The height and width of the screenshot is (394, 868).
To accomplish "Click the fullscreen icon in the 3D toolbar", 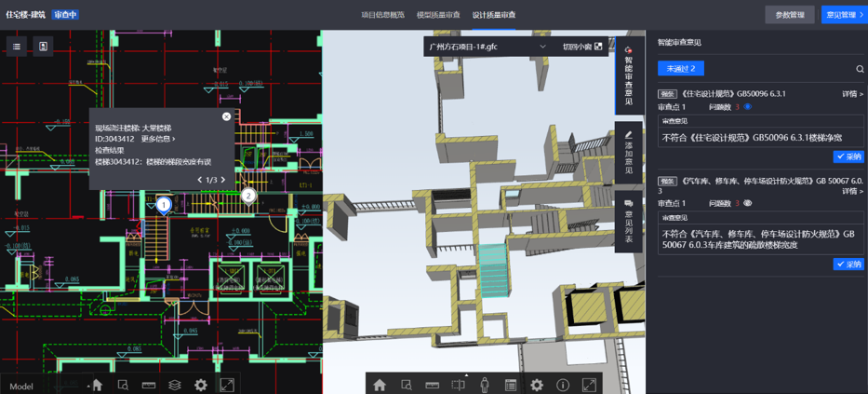I will (x=589, y=385).
